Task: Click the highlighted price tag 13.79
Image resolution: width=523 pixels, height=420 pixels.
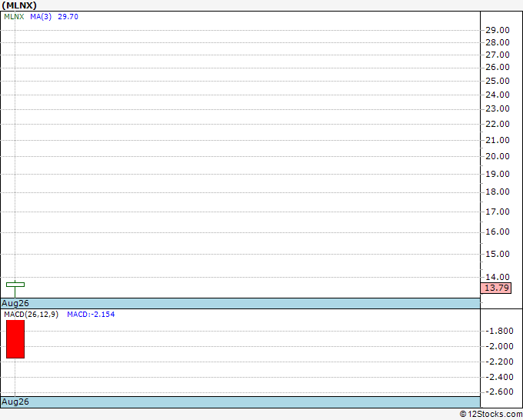Action: click(x=496, y=288)
